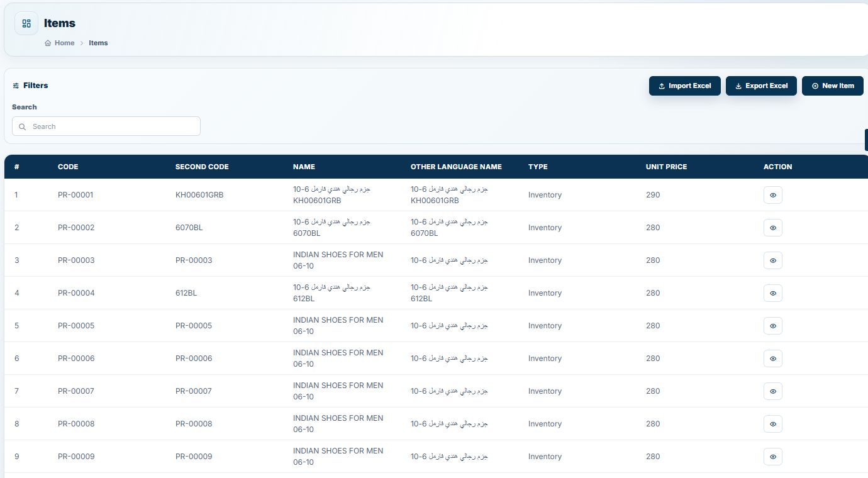Click Items breadcrumb current page text
The width and height of the screenshot is (868, 478).
click(98, 43)
